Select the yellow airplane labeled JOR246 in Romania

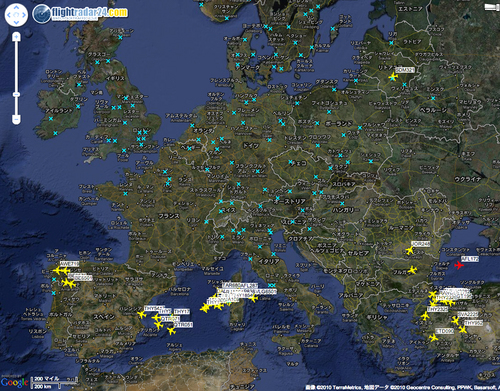(x=410, y=250)
